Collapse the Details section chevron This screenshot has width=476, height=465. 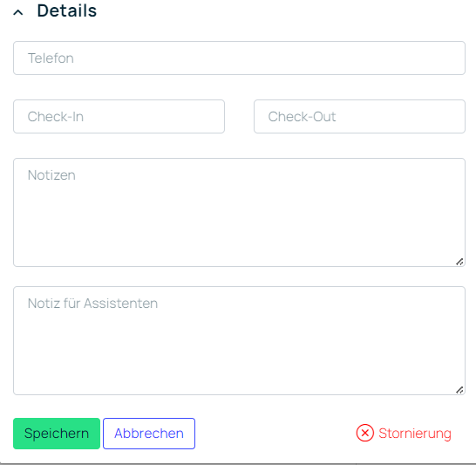(18, 12)
